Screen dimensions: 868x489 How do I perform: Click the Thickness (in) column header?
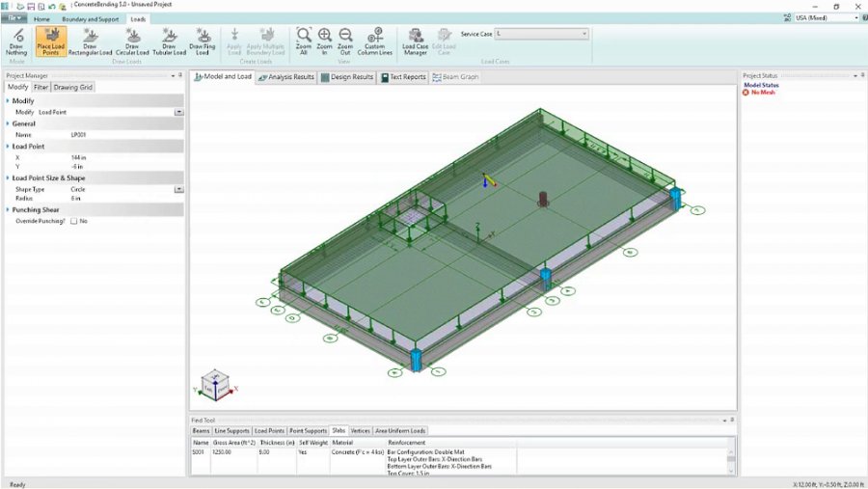[x=278, y=443]
